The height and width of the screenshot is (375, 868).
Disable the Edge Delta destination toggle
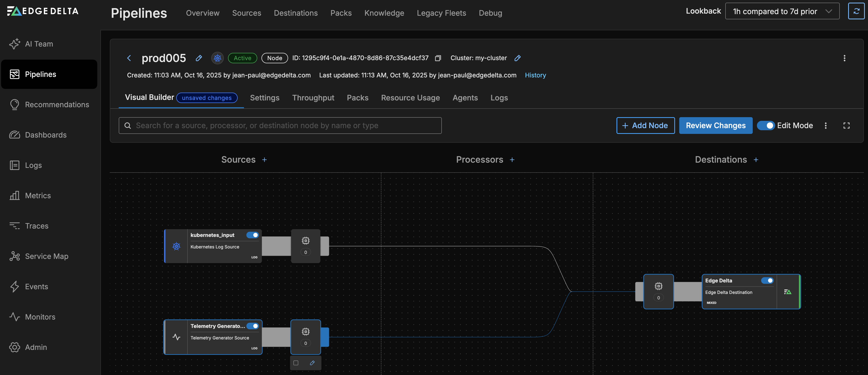point(767,280)
